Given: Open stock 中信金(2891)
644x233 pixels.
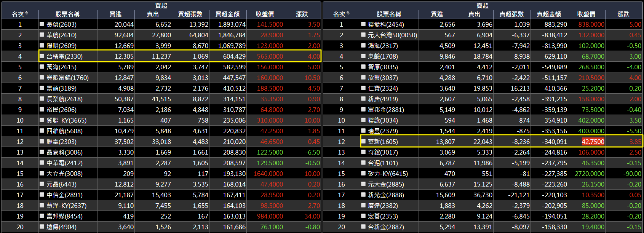Looking at the screenshot, I should [x=64, y=195].
